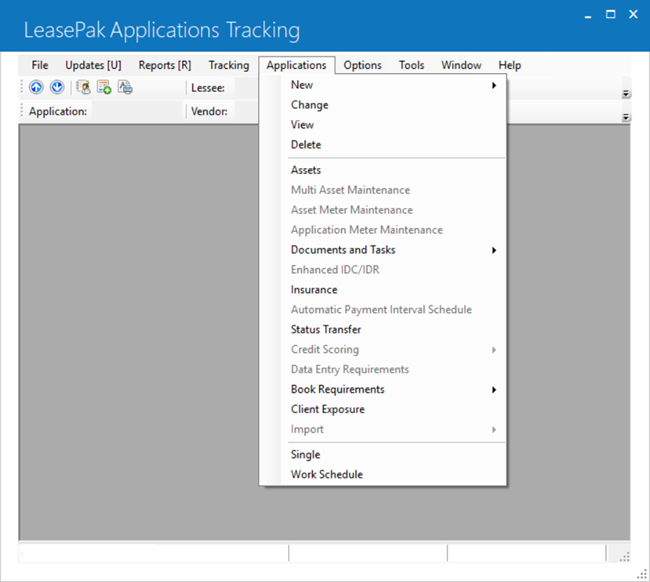Click the Vendor input field

point(247,111)
